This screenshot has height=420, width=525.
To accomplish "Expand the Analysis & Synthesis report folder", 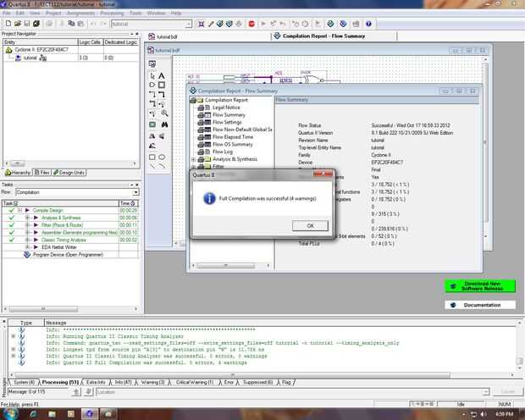I will (x=193, y=159).
